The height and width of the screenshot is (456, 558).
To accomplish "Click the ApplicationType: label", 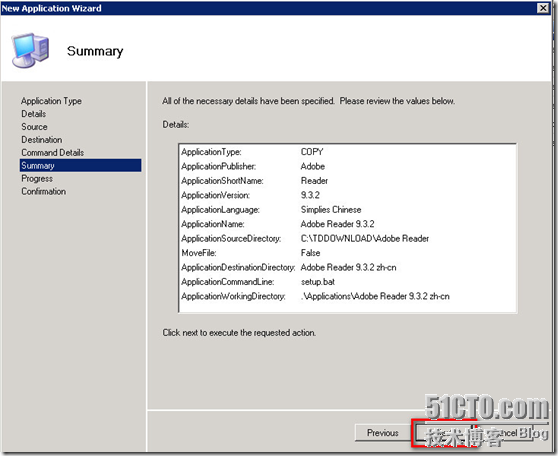I will tap(211, 152).
